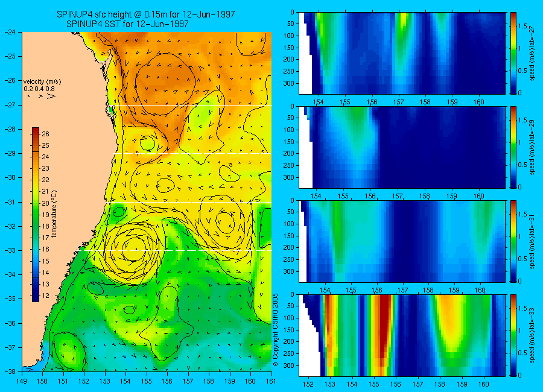Screen dimensions: 543x392
Task: Click the '-24' latitude tick on the SST map
Action: pyautogui.click(x=10, y=32)
